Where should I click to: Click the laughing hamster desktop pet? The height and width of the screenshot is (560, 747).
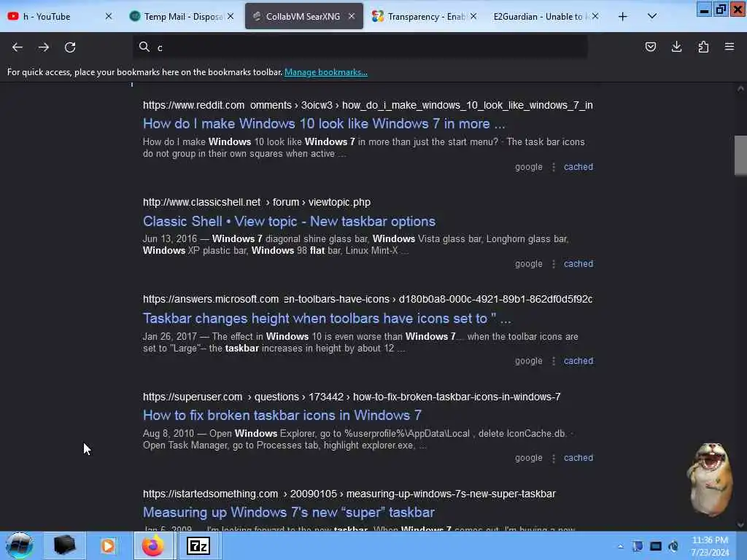[710, 479]
